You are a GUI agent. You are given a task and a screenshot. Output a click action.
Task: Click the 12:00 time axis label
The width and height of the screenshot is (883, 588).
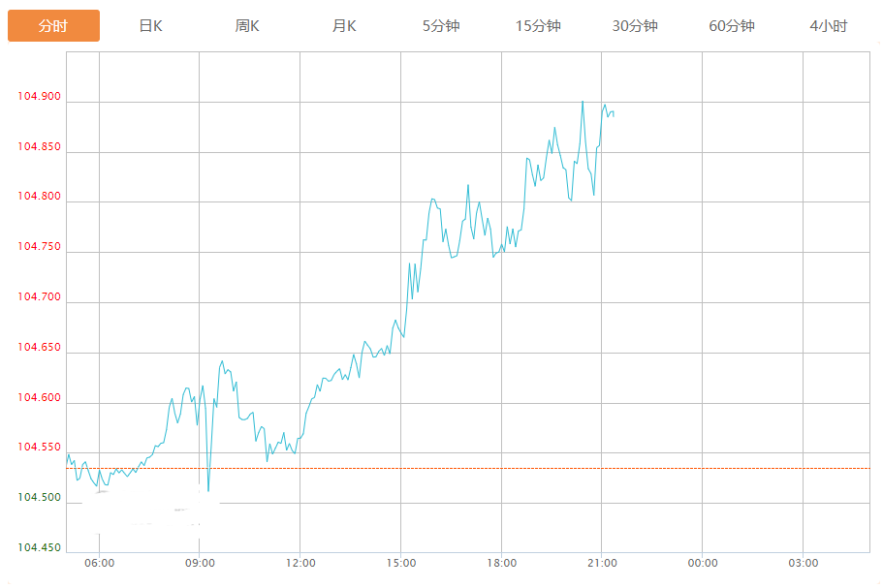300,563
